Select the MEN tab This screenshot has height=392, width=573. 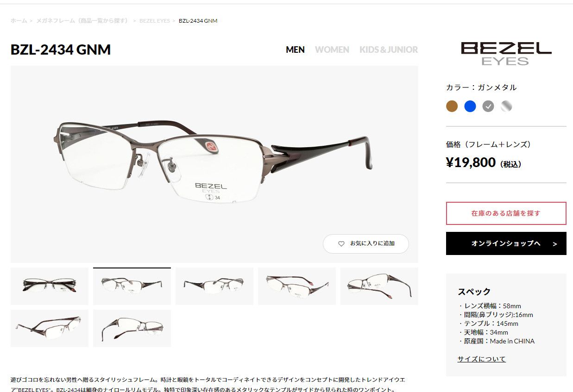295,50
